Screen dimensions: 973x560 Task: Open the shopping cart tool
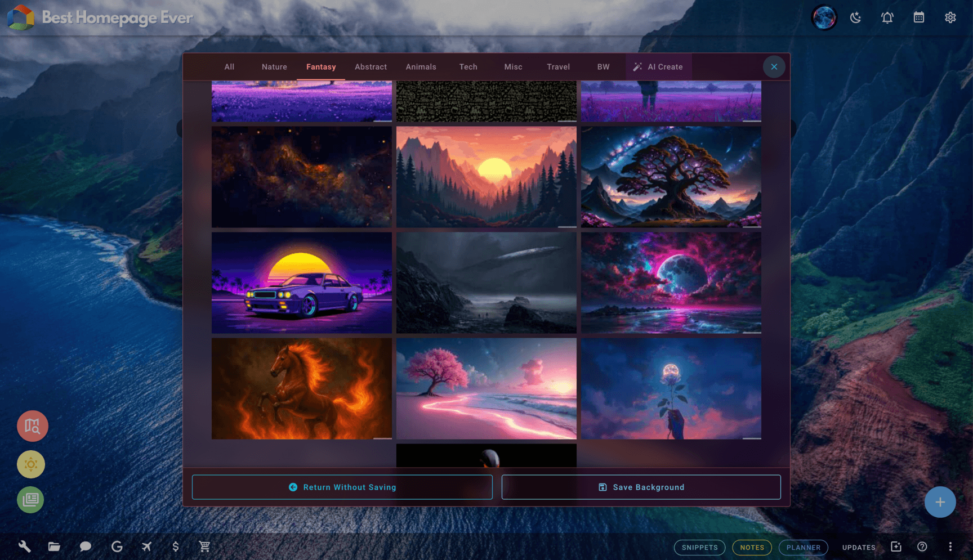tap(205, 546)
